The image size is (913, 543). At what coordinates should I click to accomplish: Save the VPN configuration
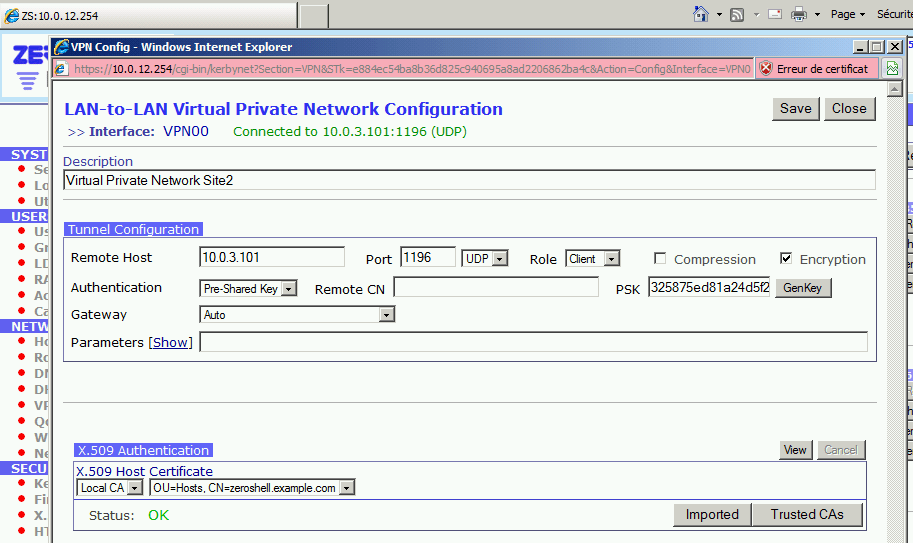pos(795,109)
